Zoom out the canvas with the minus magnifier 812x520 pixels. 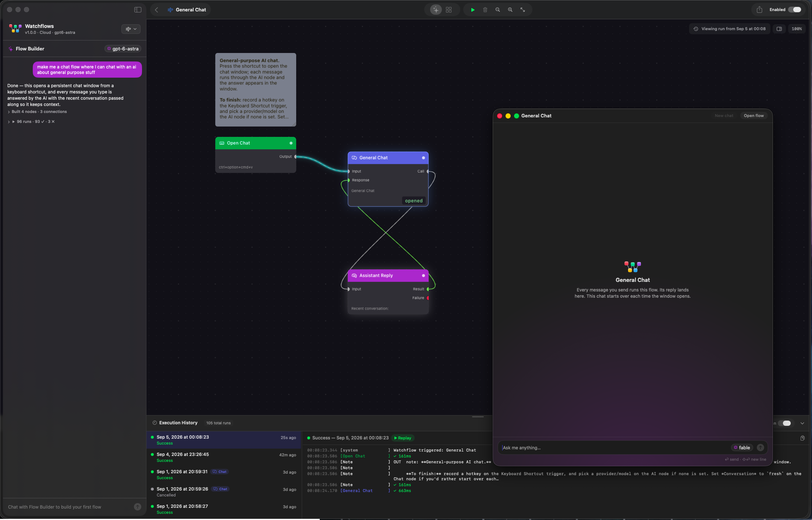(497, 10)
